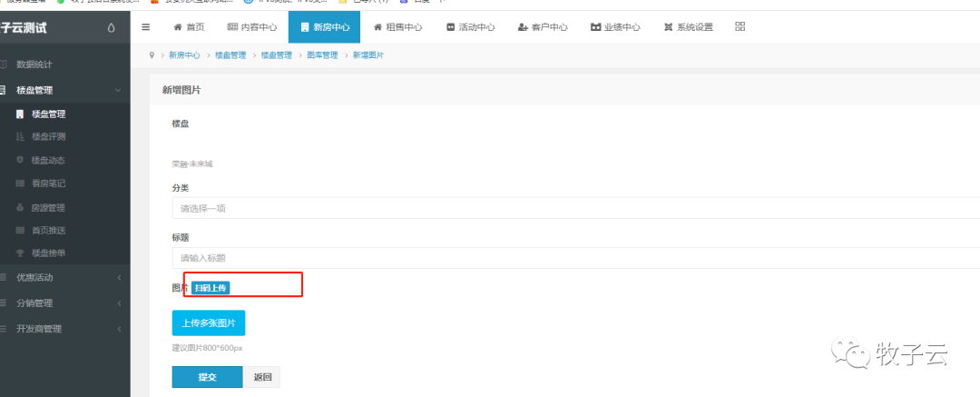Click the 租售中心 house icon
Image resolution: width=980 pixels, height=397 pixels.
click(377, 27)
